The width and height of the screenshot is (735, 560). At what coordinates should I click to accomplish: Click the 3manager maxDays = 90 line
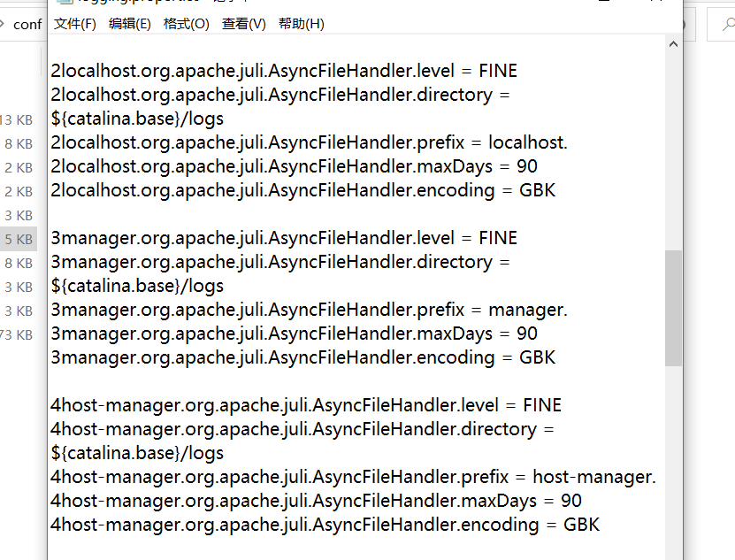(295, 334)
